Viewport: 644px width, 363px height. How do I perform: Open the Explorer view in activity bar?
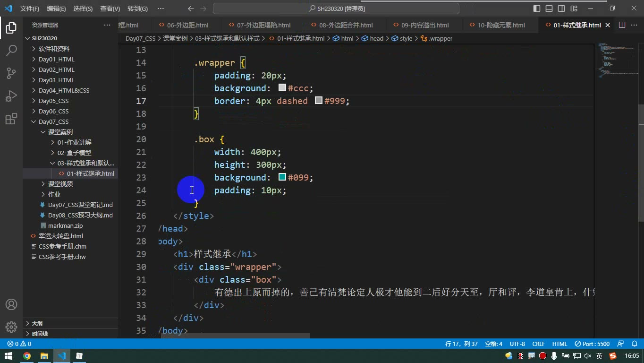click(11, 28)
